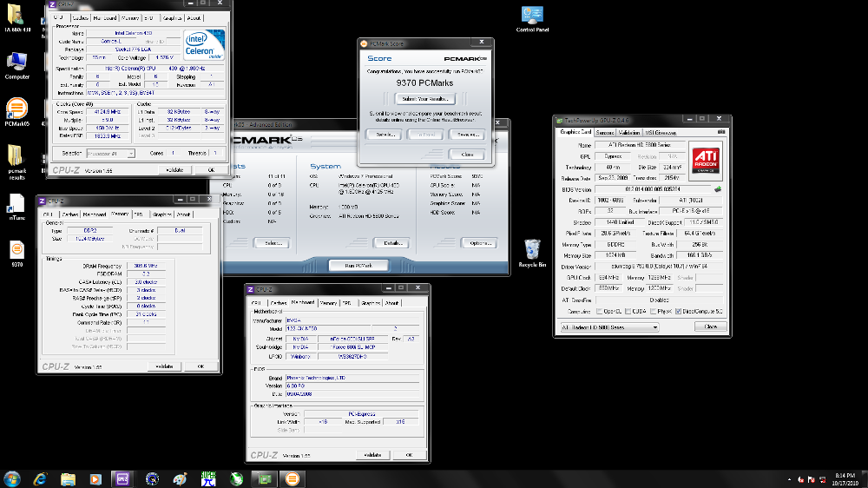Open the Super Pi icon in taskbar
The image size is (868, 488).
coord(208,478)
